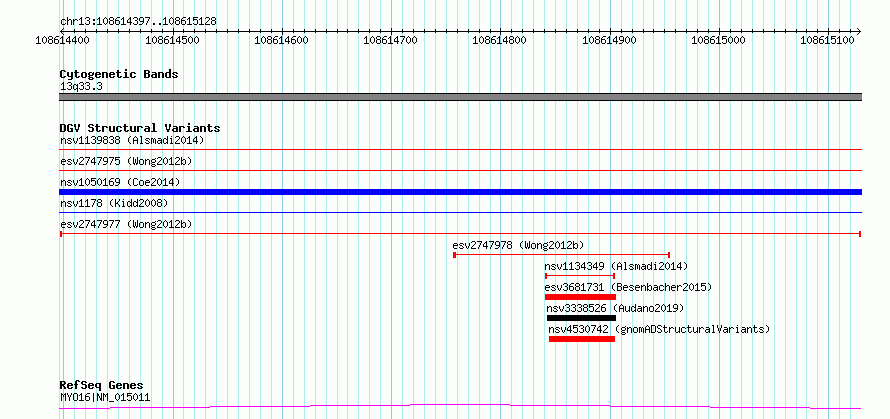Click ruler position 108614400
The height and width of the screenshot is (419, 890).
click(x=64, y=40)
